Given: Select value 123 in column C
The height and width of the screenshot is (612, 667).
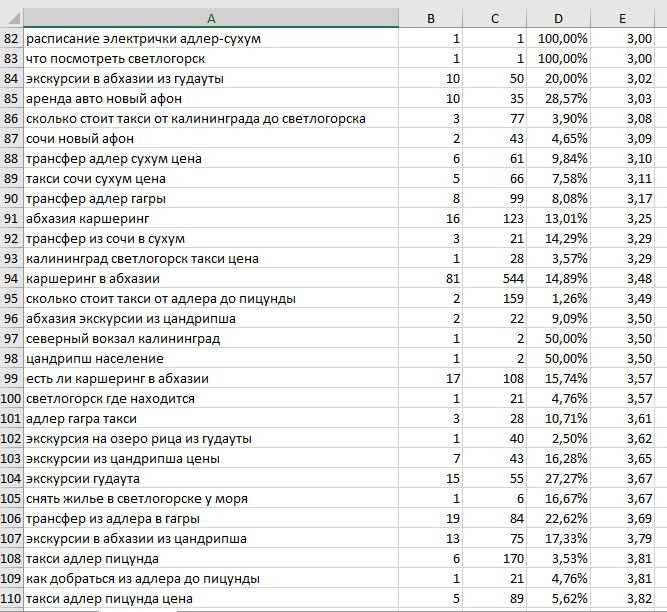Looking at the screenshot, I should pos(494,218).
